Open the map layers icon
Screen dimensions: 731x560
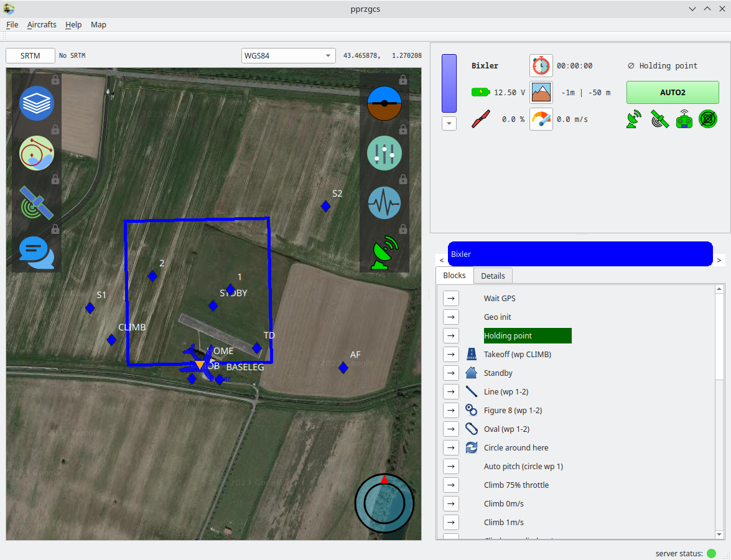[37, 103]
